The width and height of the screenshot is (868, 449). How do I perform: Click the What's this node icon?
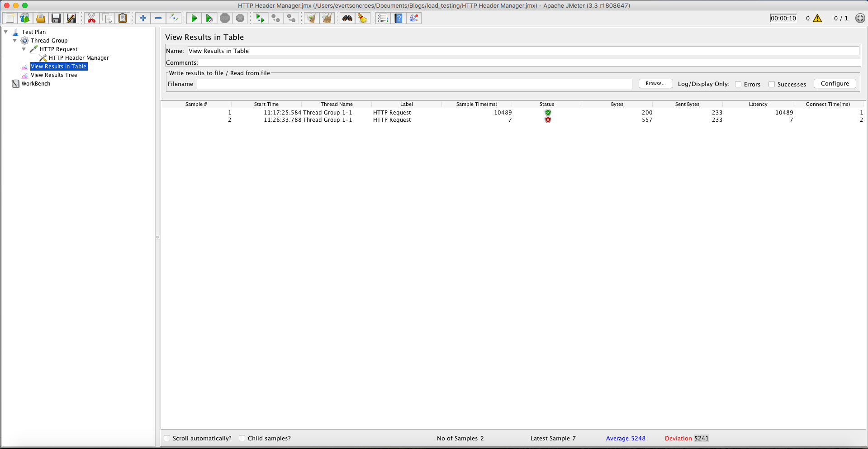(414, 18)
